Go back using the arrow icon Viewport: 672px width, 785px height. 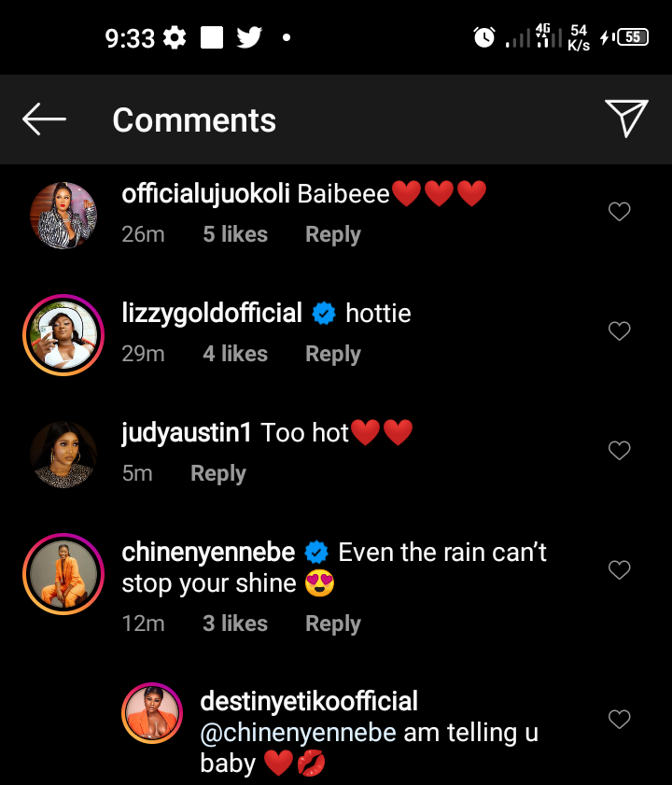coord(44,119)
